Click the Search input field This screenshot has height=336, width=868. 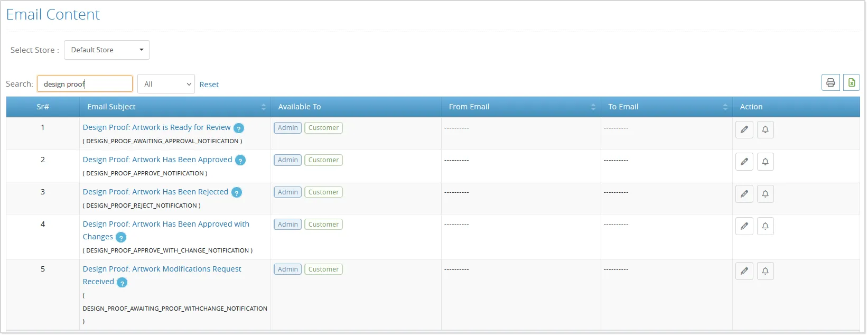(85, 83)
